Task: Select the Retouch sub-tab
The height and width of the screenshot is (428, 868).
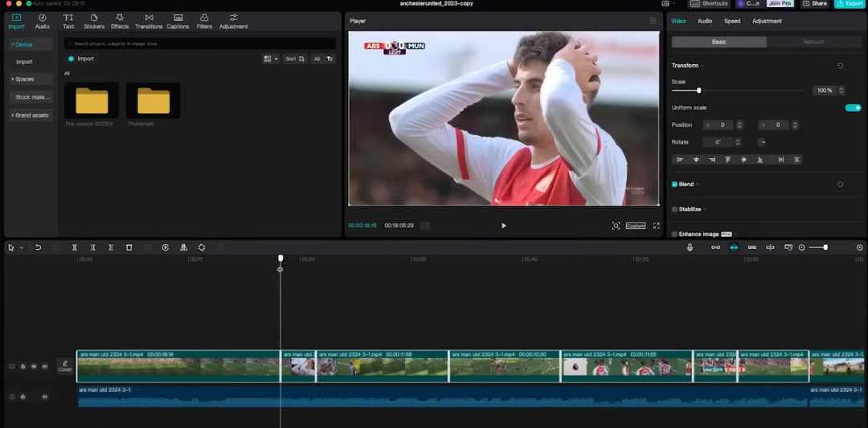Action: click(813, 42)
